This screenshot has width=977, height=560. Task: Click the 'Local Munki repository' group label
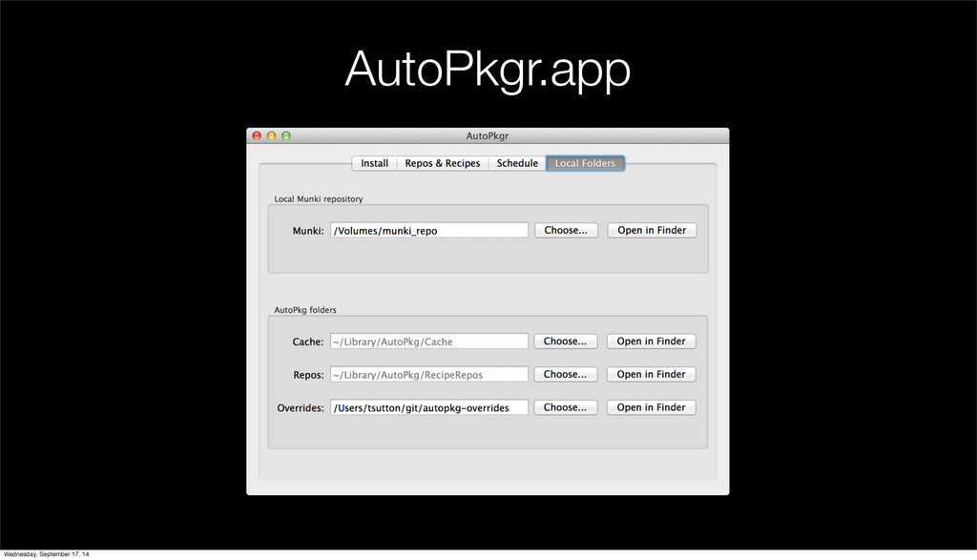click(319, 198)
